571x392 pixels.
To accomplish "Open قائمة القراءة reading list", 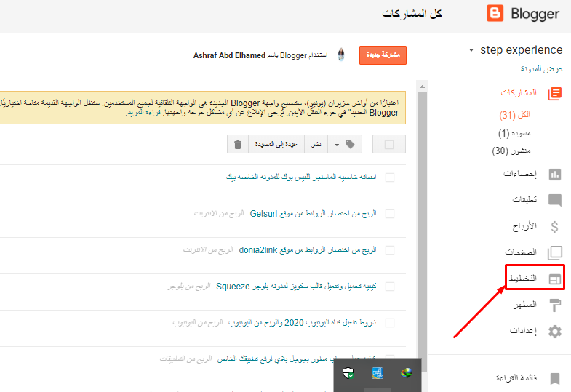I will [x=516, y=377].
